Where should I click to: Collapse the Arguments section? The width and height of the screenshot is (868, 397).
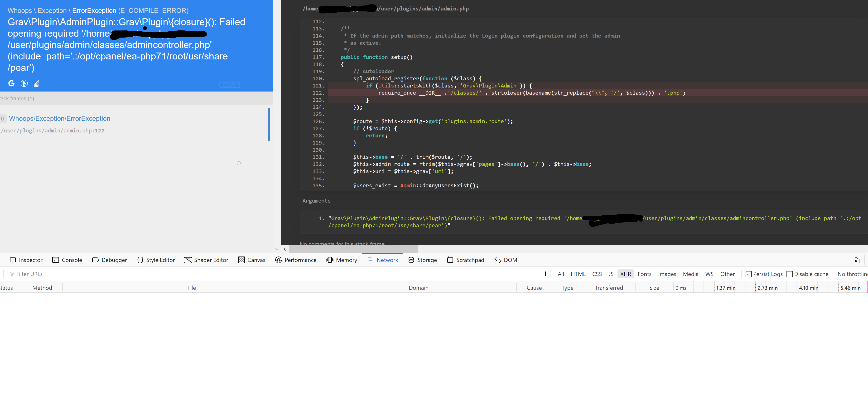(x=316, y=201)
